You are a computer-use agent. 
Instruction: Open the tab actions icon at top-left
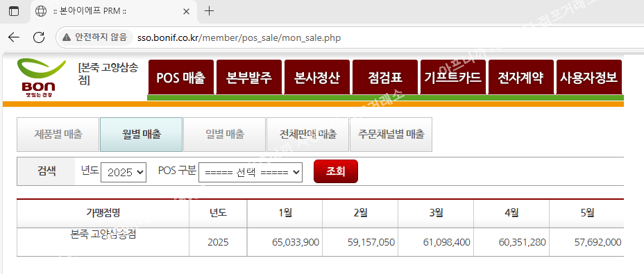pyautogui.click(x=14, y=12)
